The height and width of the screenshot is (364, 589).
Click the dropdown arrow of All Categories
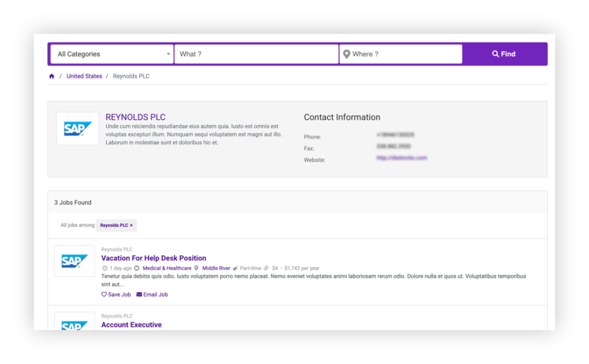(168, 54)
